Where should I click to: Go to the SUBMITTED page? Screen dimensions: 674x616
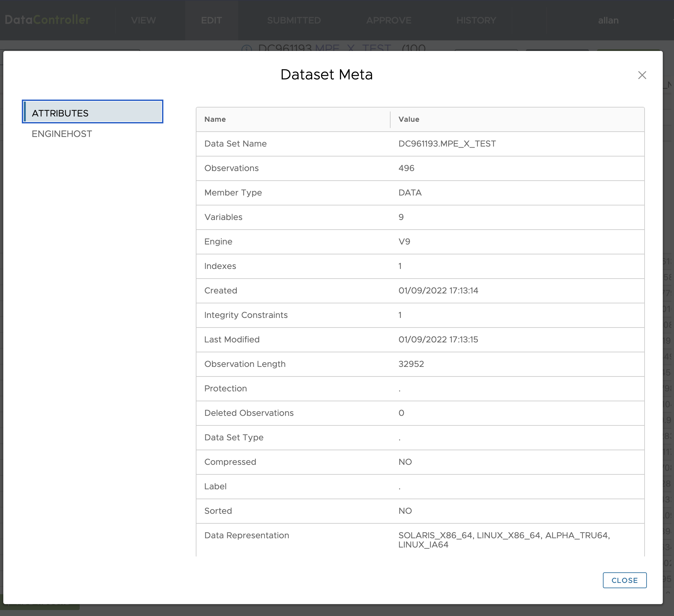(294, 21)
